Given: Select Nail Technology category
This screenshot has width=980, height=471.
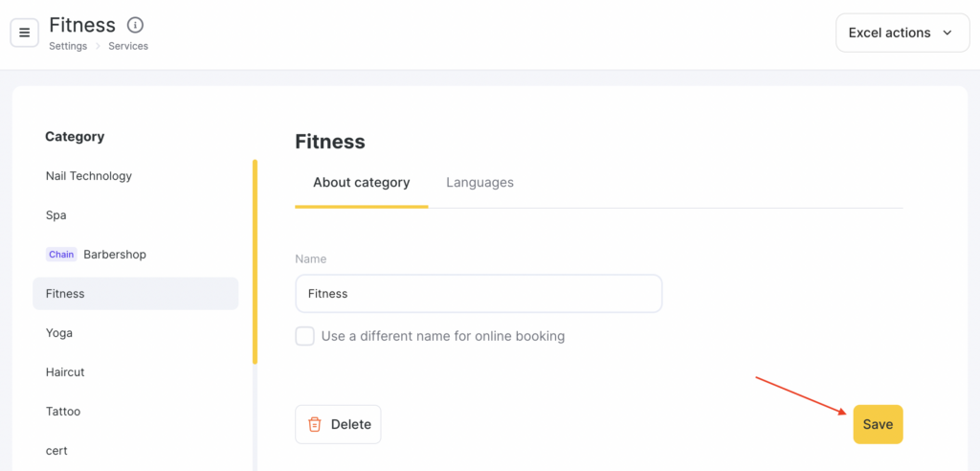Looking at the screenshot, I should (89, 176).
